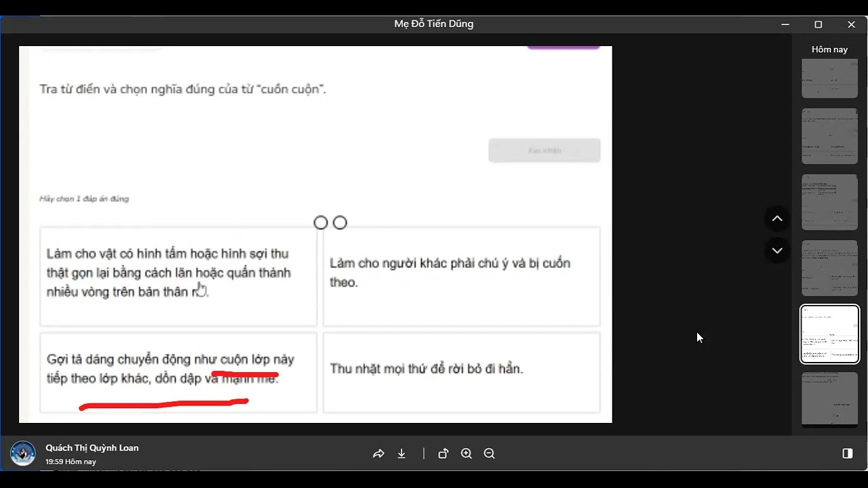The image size is (868, 488).
Task: Select the highlighted current image thumbnail
Action: tap(829, 334)
